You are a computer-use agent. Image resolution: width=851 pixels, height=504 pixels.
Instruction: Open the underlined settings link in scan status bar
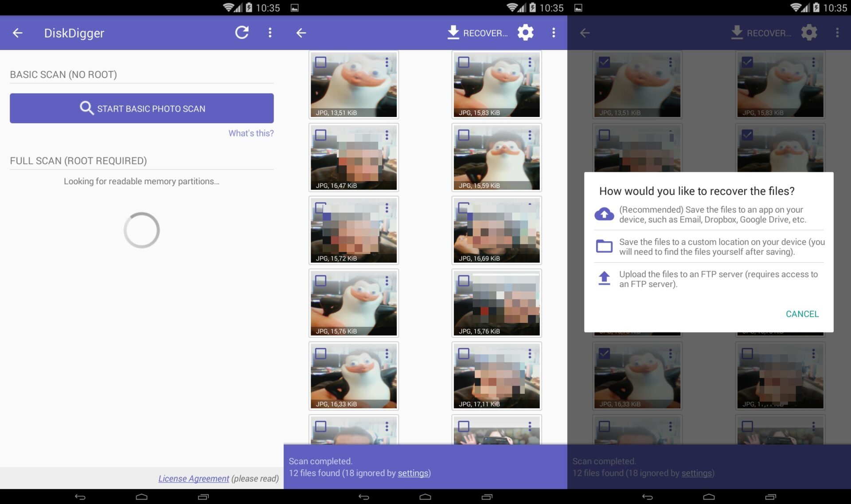(x=413, y=473)
